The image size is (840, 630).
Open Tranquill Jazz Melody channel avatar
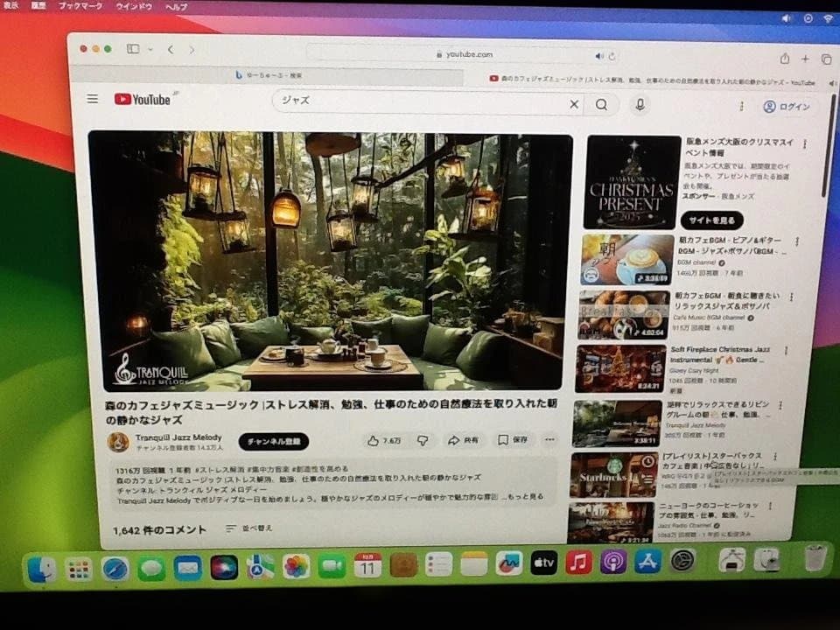pos(118,441)
